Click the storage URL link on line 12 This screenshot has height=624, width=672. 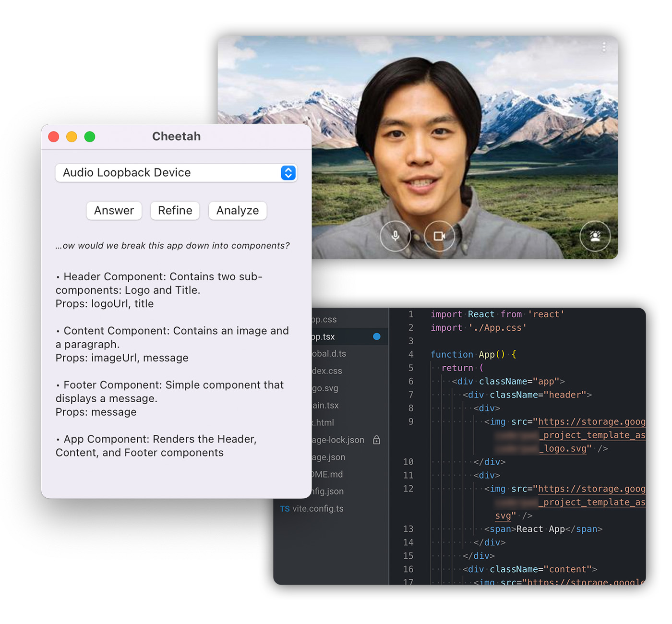tap(590, 489)
